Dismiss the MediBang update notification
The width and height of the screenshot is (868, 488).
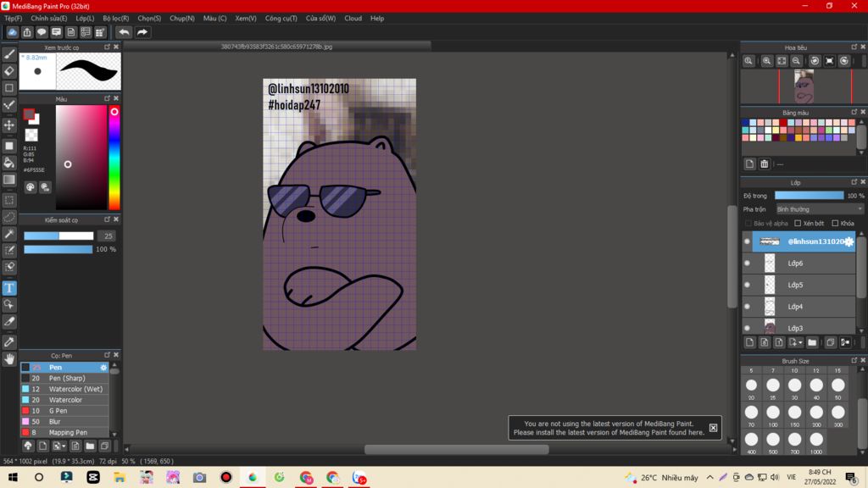pyautogui.click(x=713, y=428)
